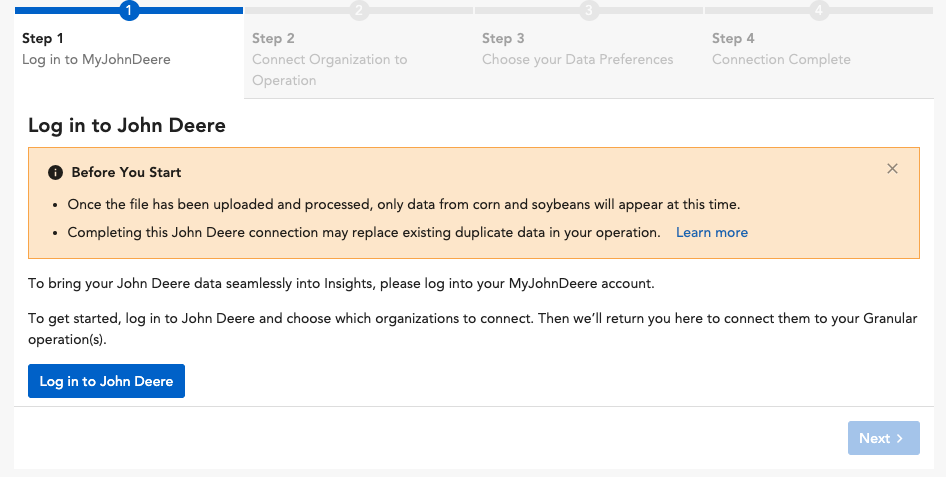Click the paragraph starting To get started
Viewport: 946px width, 477px height.
473,329
